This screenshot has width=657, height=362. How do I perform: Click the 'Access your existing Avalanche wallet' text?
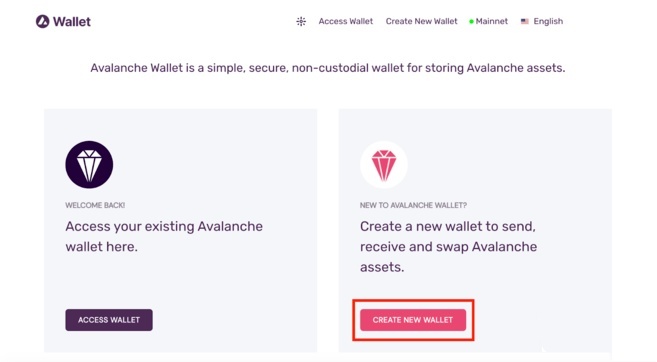(164, 236)
